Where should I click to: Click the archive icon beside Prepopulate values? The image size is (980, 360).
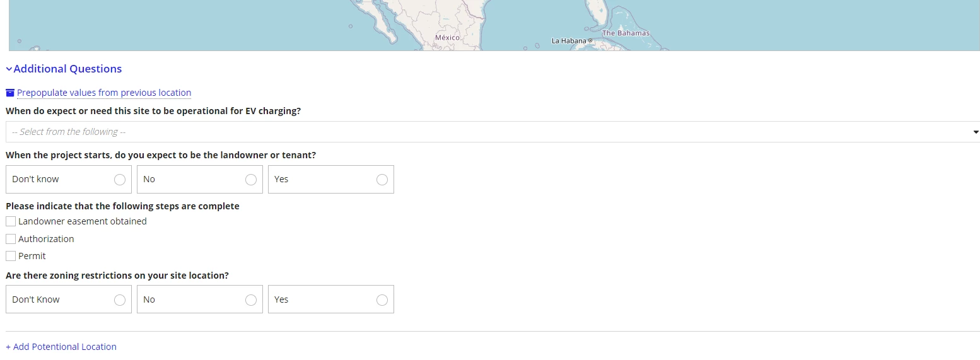tap(10, 93)
